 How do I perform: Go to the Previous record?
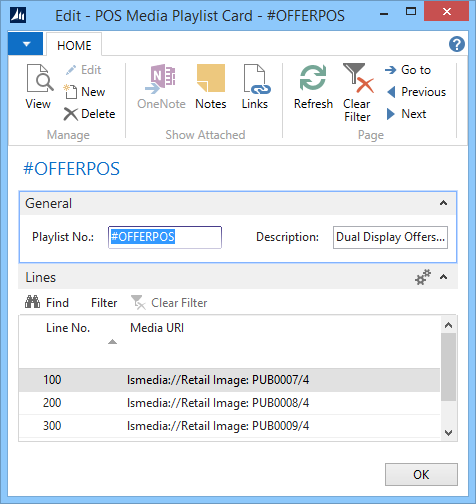(416, 92)
